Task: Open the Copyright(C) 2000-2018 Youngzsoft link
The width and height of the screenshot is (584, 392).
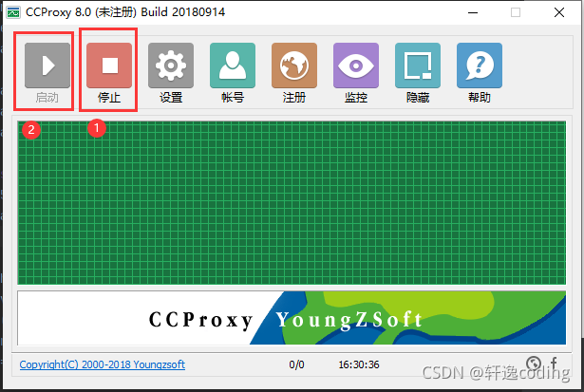Action: [x=102, y=364]
